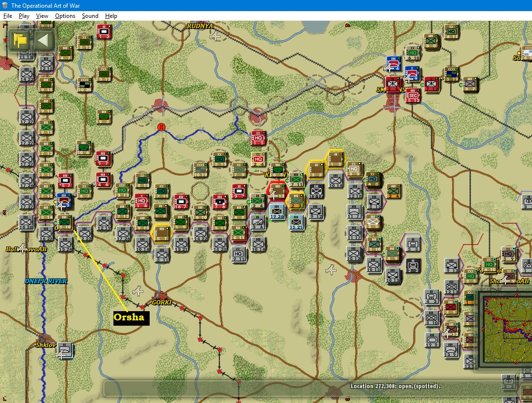Screen dimensions: 532x403
Task: Open the Options menu
Action: tap(65, 16)
